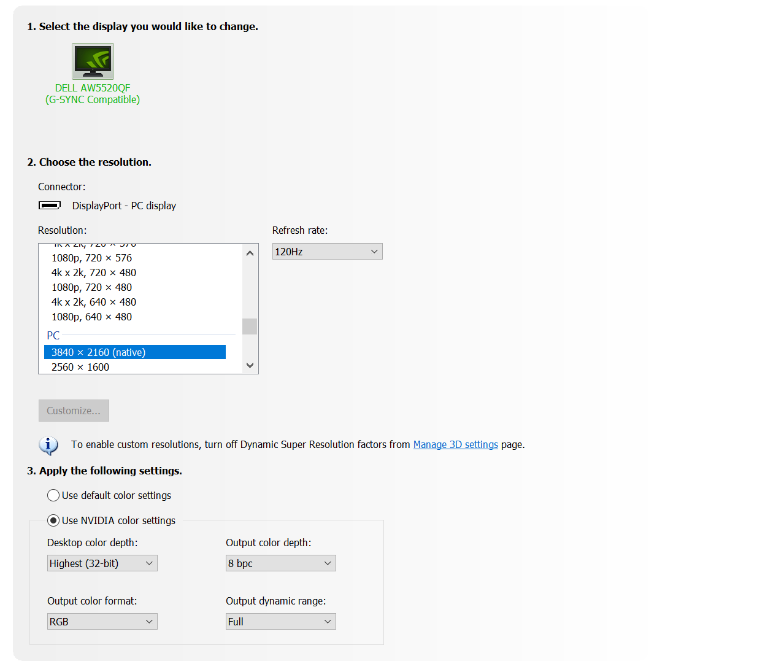Open Output color format dropdown

tap(102, 622)
